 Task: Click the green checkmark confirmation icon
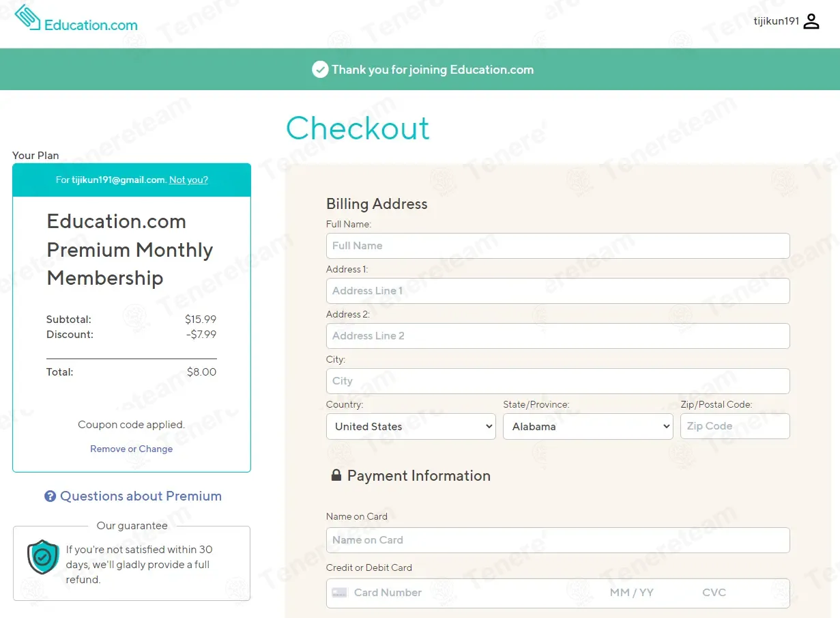point(320,70)
